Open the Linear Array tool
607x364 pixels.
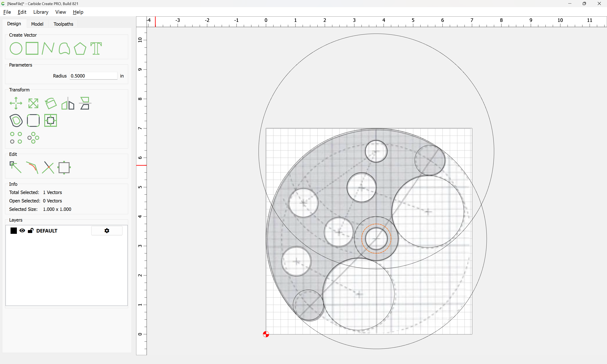click(x=16, y=138)
